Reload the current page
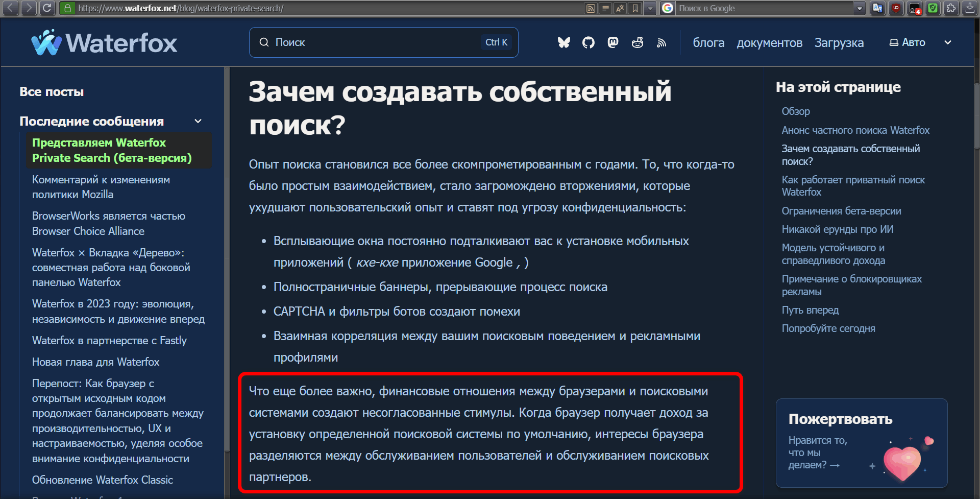The width and height of the screenshot is (980, 499). click(x=47, y=8)
